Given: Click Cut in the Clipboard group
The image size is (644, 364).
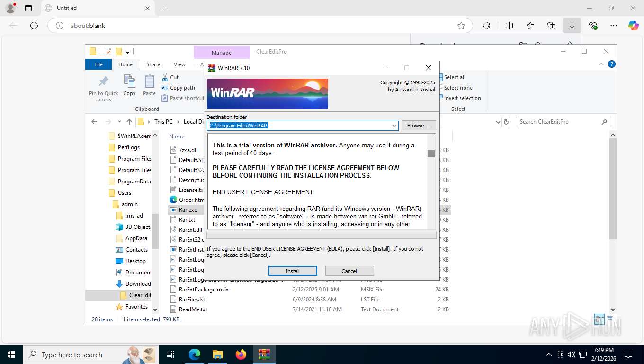Looking at the screenshot, I should pos(170,77).
